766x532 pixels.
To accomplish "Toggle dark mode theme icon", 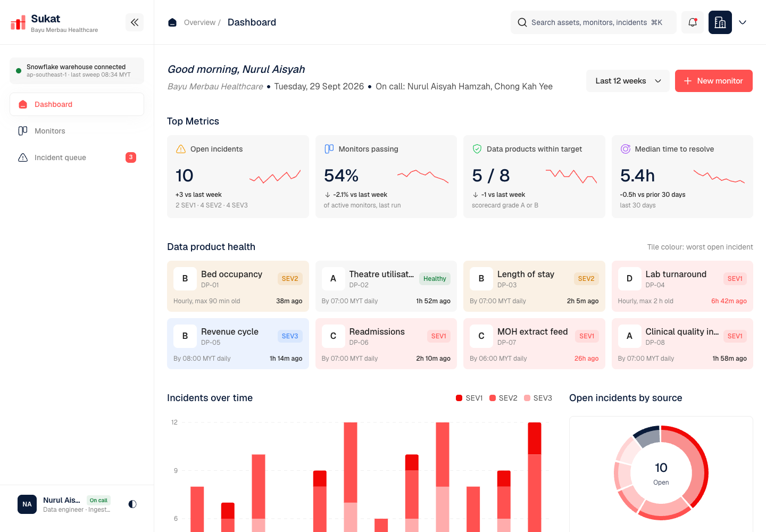I will coord(132,504).
